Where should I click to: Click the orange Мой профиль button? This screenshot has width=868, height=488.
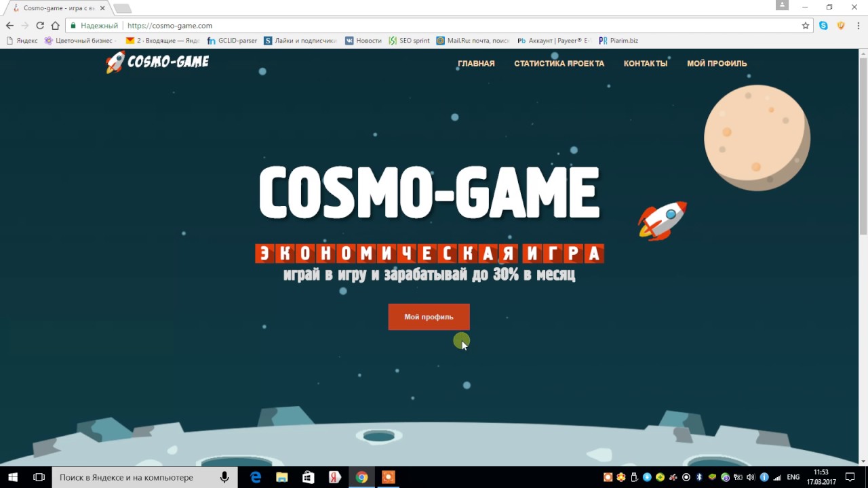pos(429,317)
